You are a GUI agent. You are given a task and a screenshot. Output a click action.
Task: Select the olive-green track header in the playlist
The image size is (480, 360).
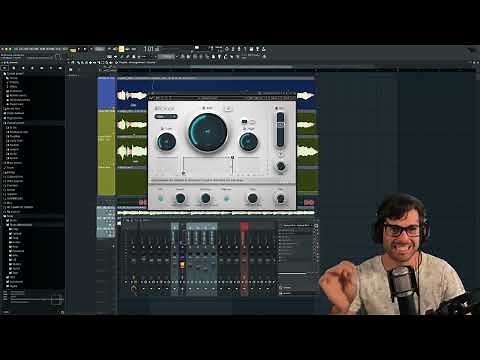point(106,153)
